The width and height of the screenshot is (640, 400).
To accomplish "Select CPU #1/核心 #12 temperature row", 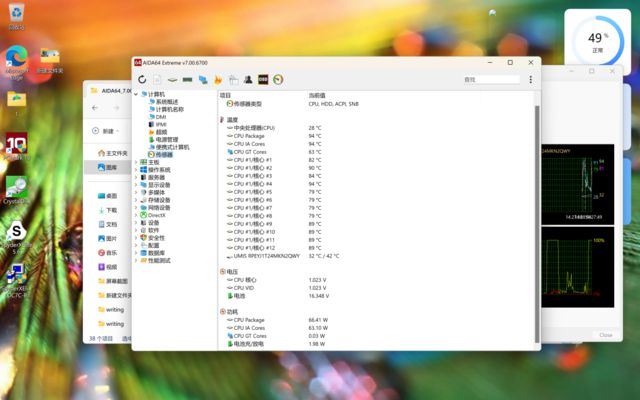I will pos(274,248).
